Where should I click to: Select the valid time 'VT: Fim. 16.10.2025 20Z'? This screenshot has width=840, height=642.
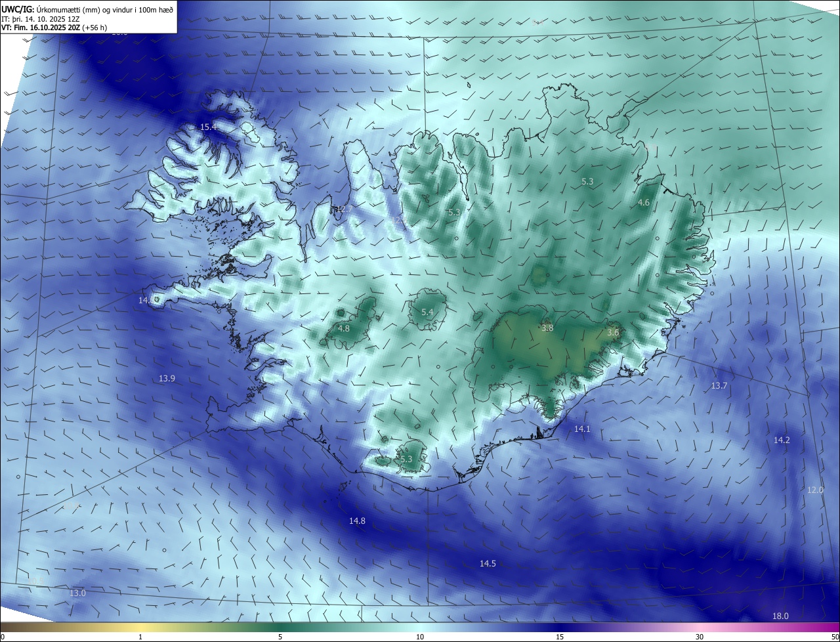(41, 28)
